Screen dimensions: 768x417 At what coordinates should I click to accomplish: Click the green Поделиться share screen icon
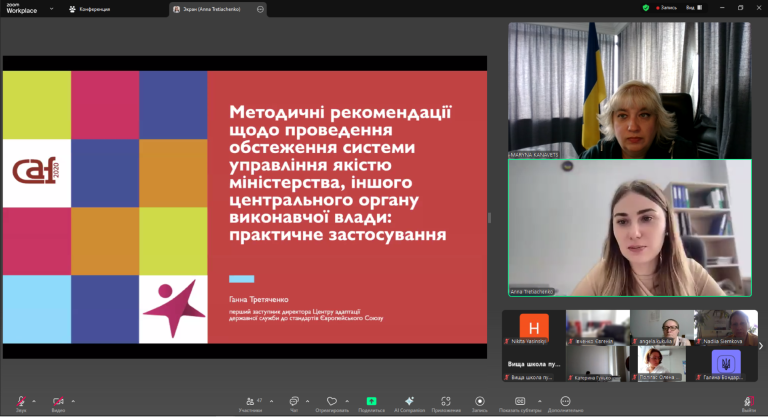371,401
